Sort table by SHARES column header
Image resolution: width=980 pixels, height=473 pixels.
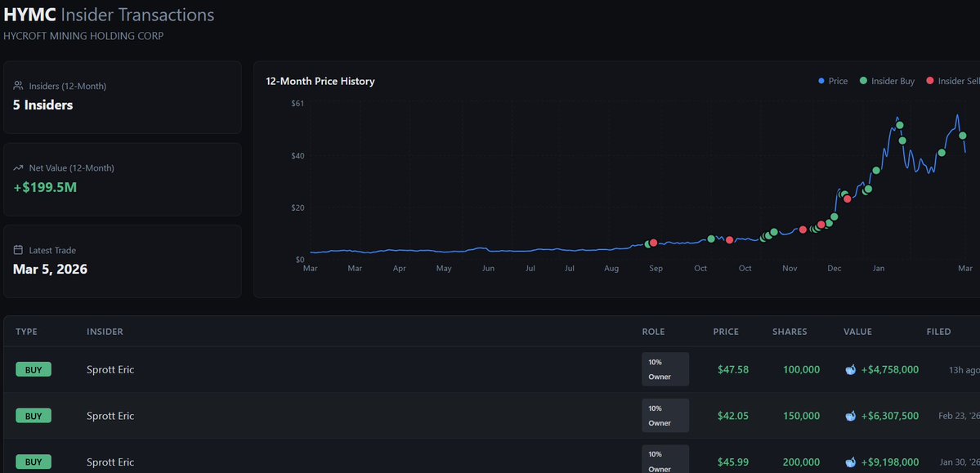(x=790, y=332)
